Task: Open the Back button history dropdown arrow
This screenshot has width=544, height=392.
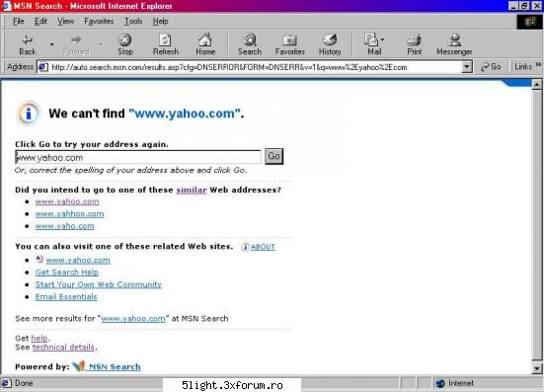Action: pos(51,44)
